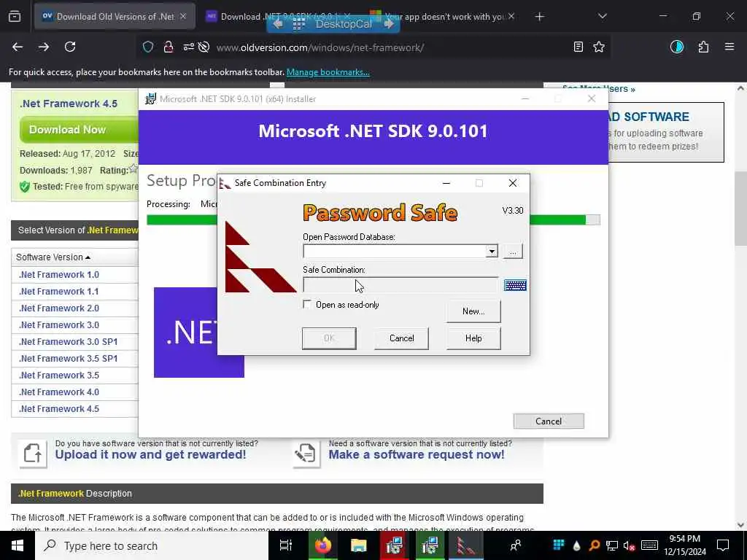Expand the Open Password Database dropdown
The width and height of the screenshot is (747, 560).
(492, 251)
